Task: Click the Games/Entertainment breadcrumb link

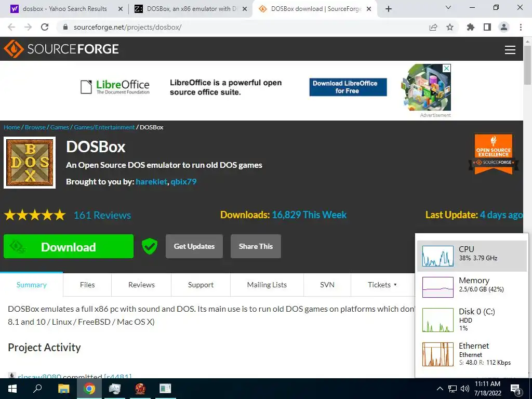Action: (104, 127)
